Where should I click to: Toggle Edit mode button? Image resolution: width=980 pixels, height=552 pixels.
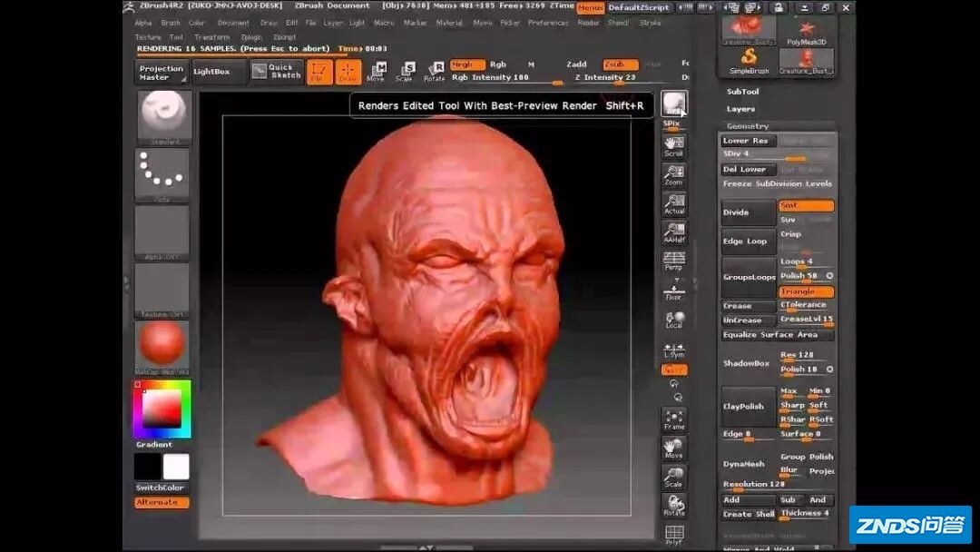coord(318,73)
